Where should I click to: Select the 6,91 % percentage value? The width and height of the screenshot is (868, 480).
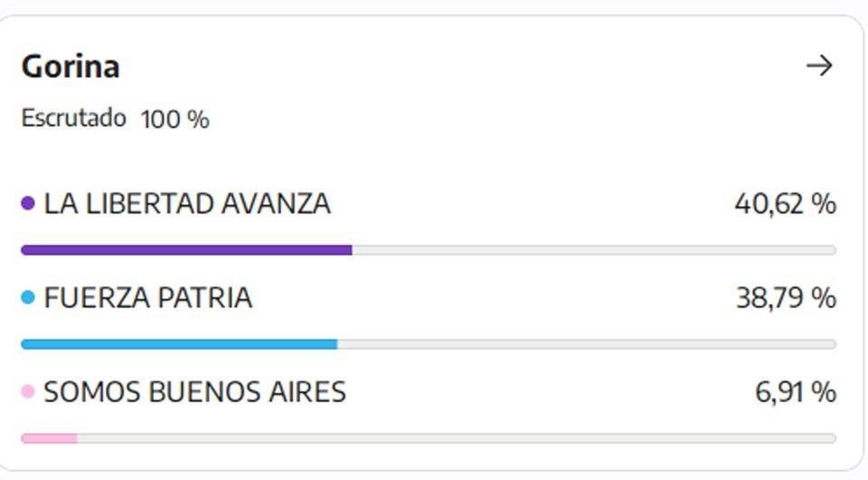pyautogui.click(x=796, y=392)
